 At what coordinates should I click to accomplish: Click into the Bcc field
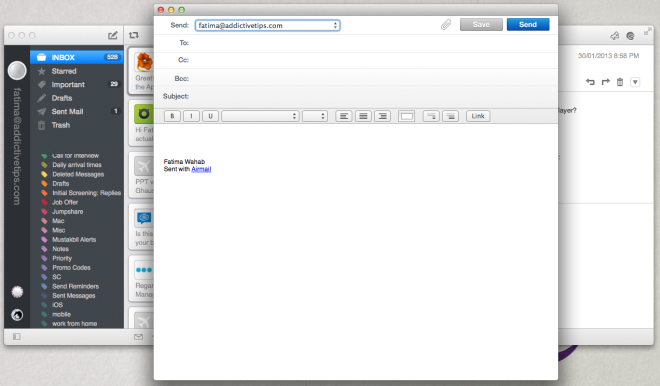(x=373, y=78)
